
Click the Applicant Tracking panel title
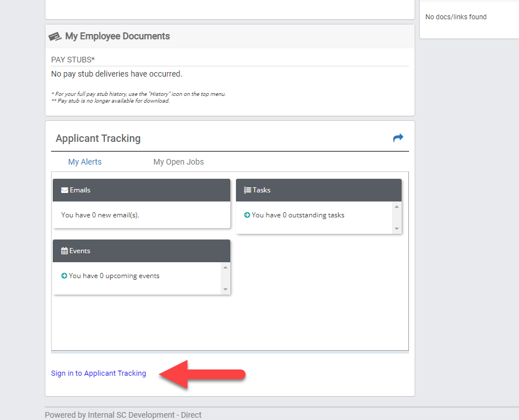pyautogui.click(x=97, y=138)
